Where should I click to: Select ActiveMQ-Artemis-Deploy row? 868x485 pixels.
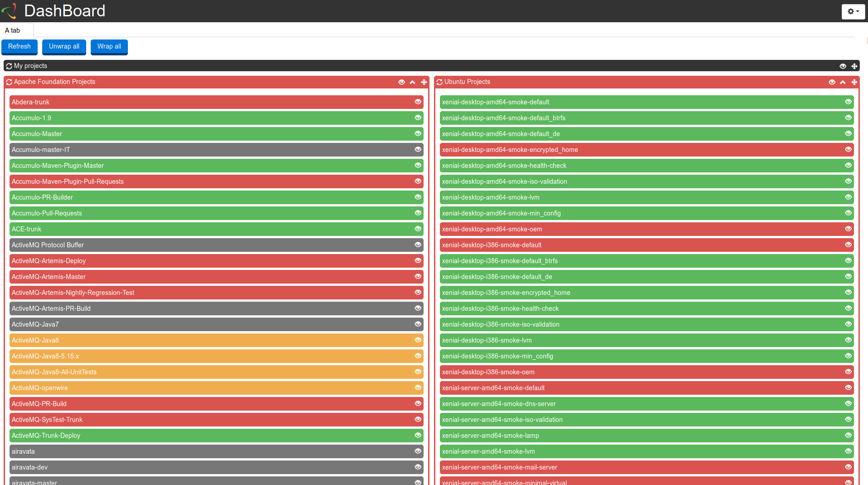[x=216, y=261]
